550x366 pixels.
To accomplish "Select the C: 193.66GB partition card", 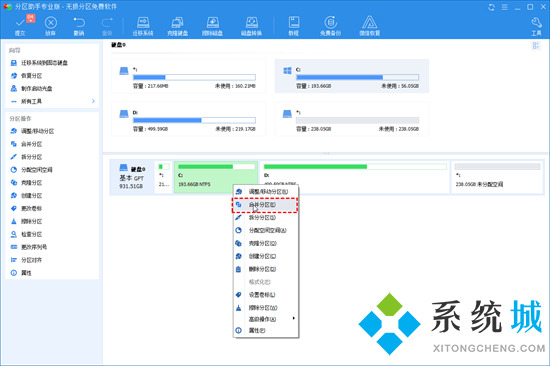I will [351, 76].
